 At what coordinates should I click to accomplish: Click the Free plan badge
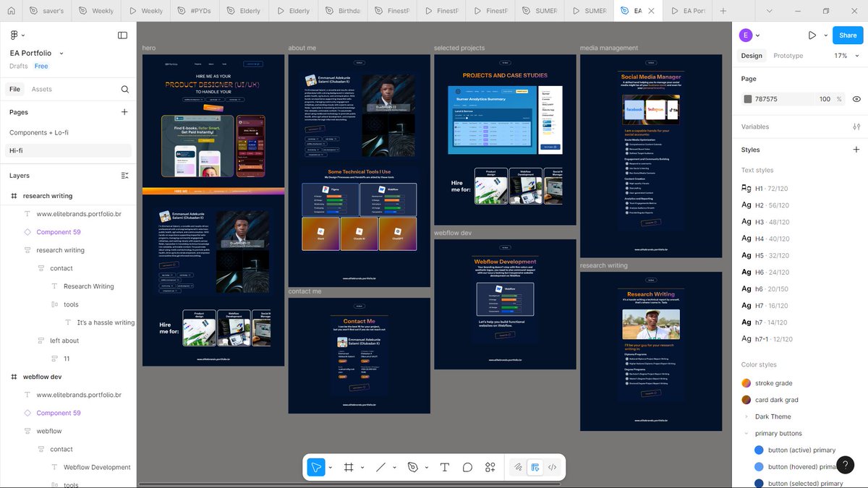[41, 66]
